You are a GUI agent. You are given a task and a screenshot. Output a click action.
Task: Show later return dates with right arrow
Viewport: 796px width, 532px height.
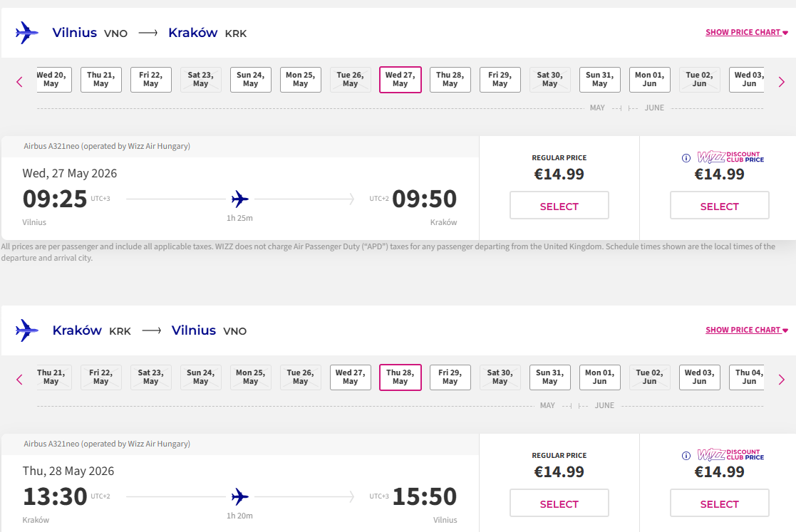781,380
